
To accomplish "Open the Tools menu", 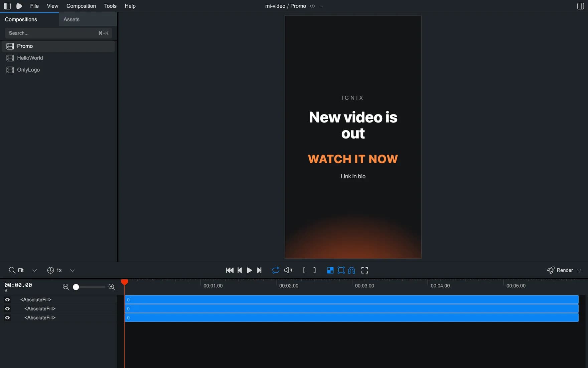I will tap(110, 6).
